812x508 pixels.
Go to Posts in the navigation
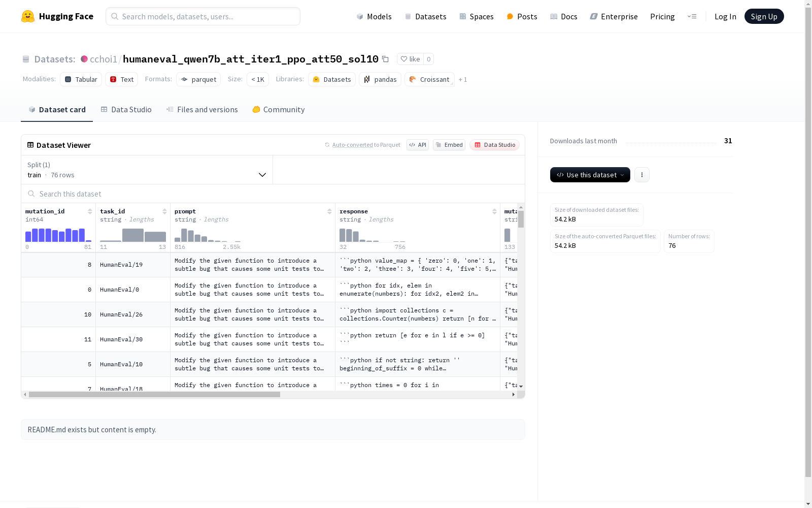[x=522, y=16]
